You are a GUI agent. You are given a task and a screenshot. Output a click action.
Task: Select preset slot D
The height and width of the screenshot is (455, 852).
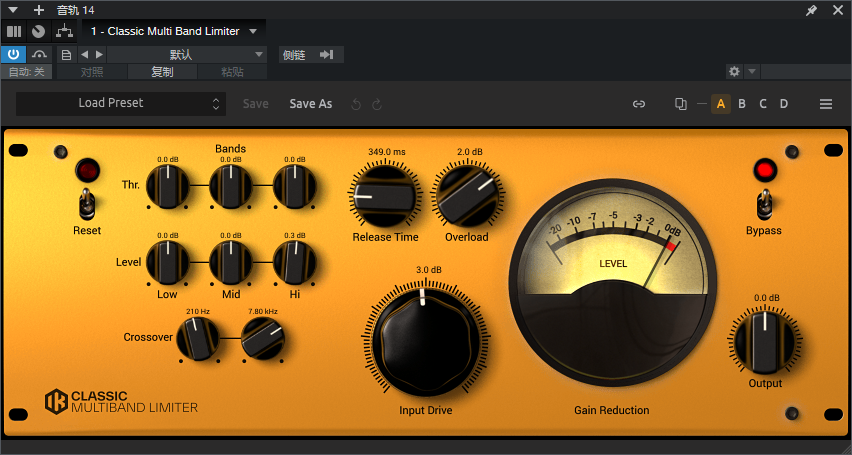tap(784, 104)
